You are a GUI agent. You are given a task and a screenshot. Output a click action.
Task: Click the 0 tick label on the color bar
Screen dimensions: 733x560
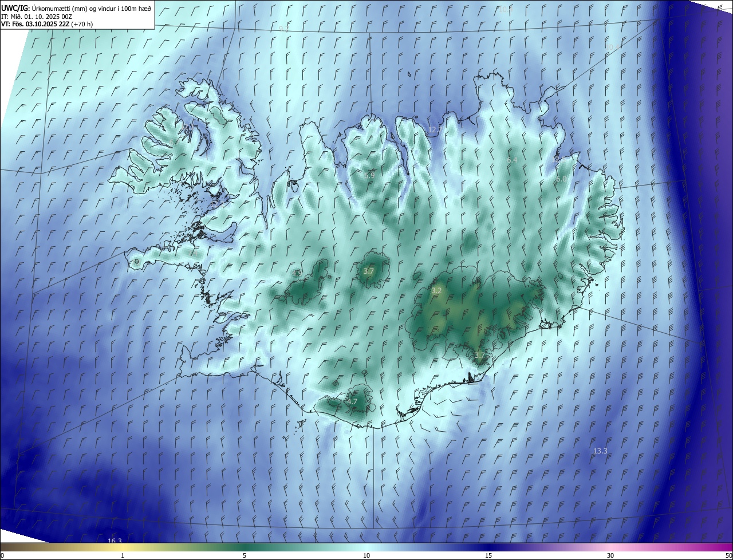[2, 555]
